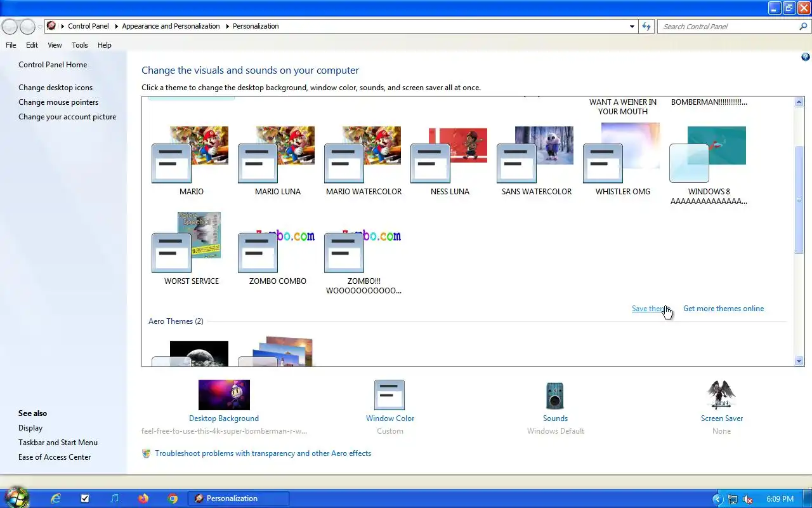Click the Help question mark icon
This screenshot has height=508, width=812.
806,57
